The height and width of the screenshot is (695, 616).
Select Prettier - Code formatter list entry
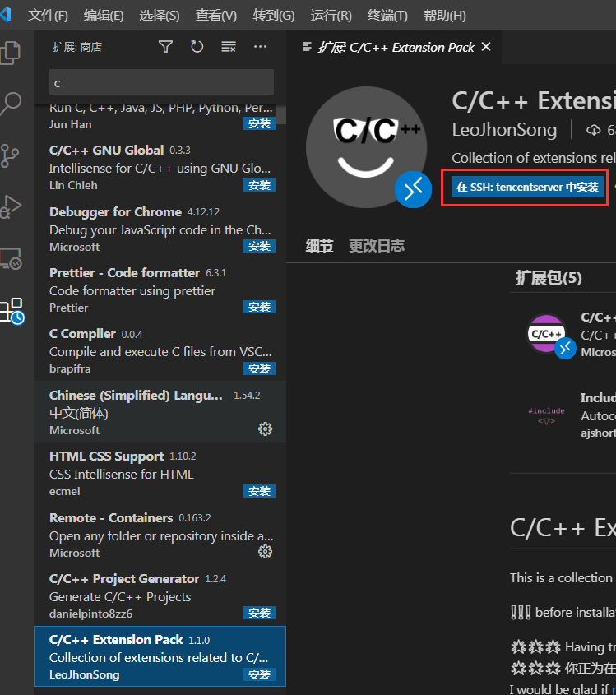[x=160, y=290]
